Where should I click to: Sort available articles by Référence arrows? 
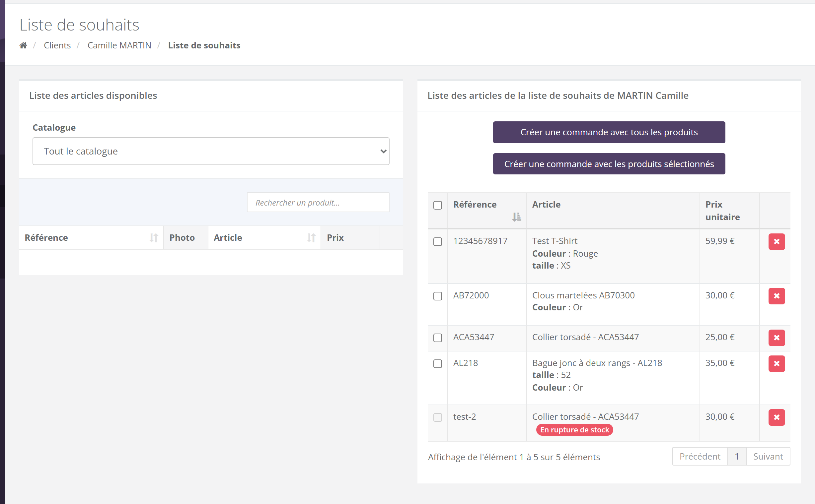(153, 238)
